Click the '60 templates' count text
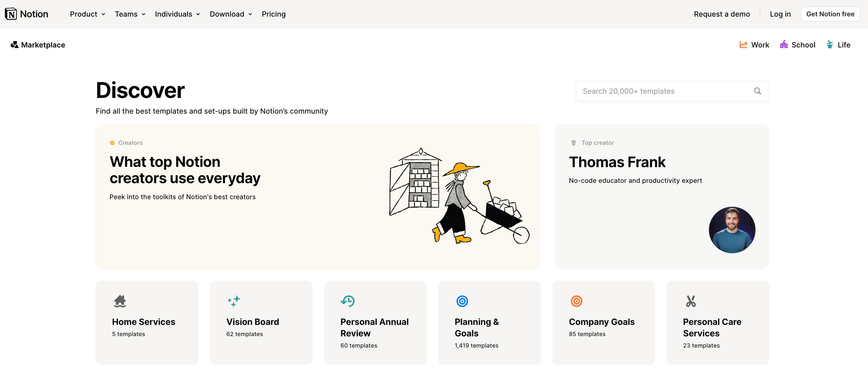The height and width of the screenshot is (379, 868). point(358,345)
